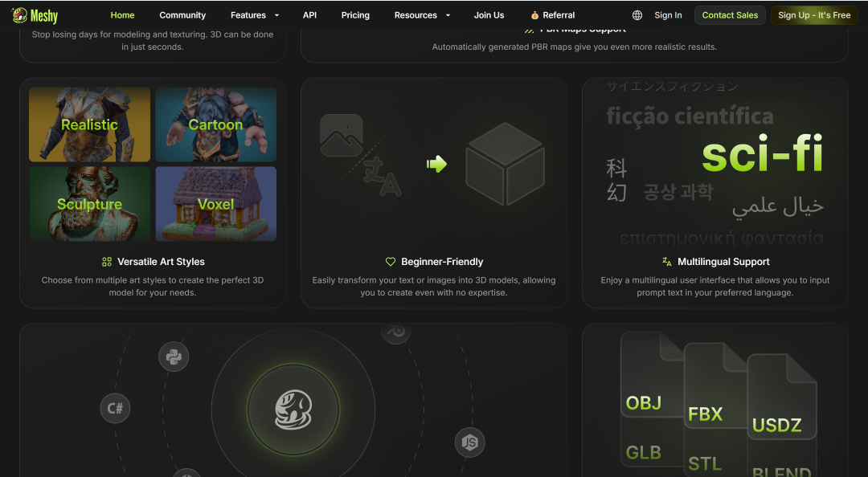
Task: Click the text about PBR maps realistic results
Action: [x=574, y=47]
